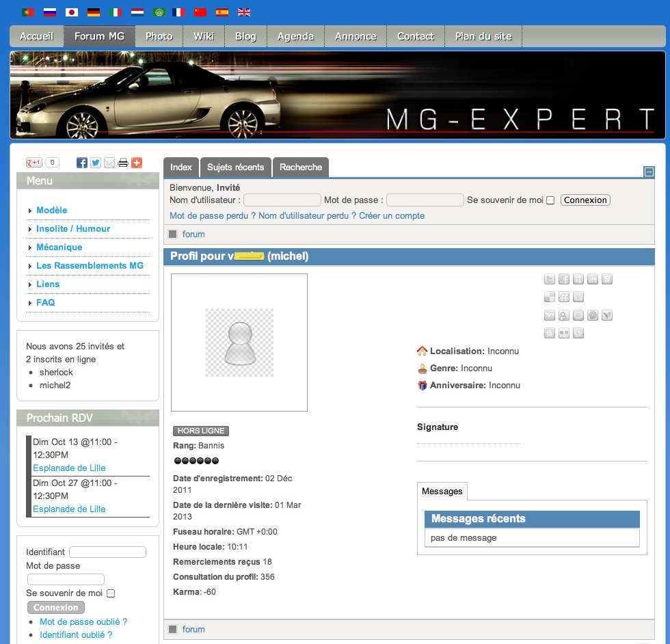Open the Forum MG menu item
The width and height of the screenshot is (670, 644).
click(100, 36)
